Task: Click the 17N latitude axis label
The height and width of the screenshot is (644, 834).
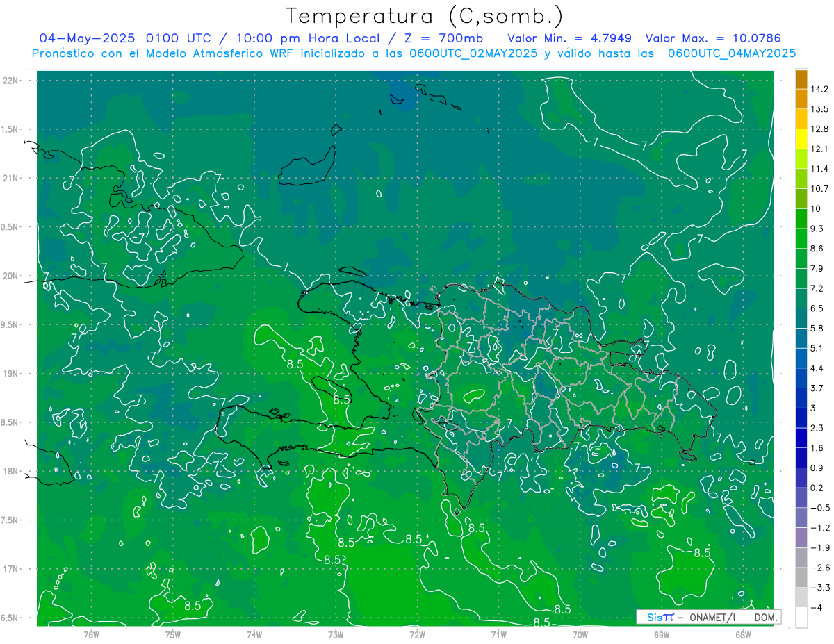Action: coord(10,569)
